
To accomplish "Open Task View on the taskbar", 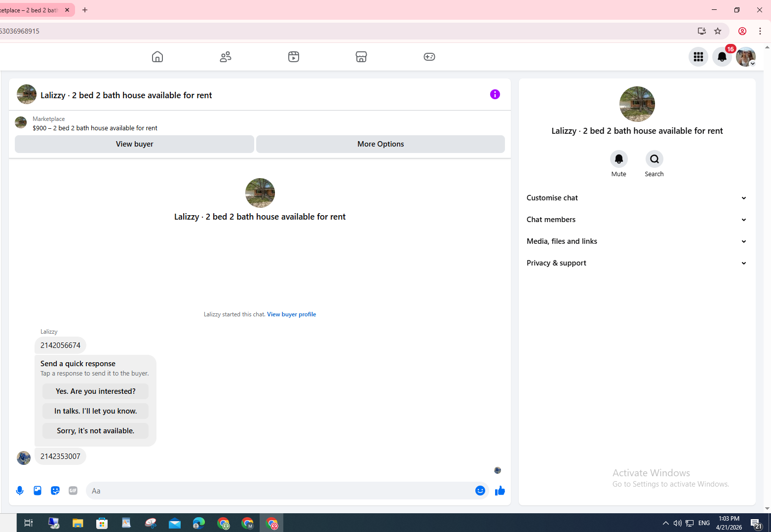I will click(29, 523).
